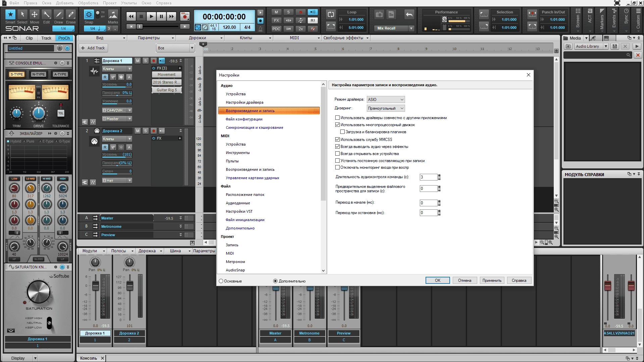Click the 2x oversampling button
Viewport: 644px width, 362px height.
(x=301, y=29)
